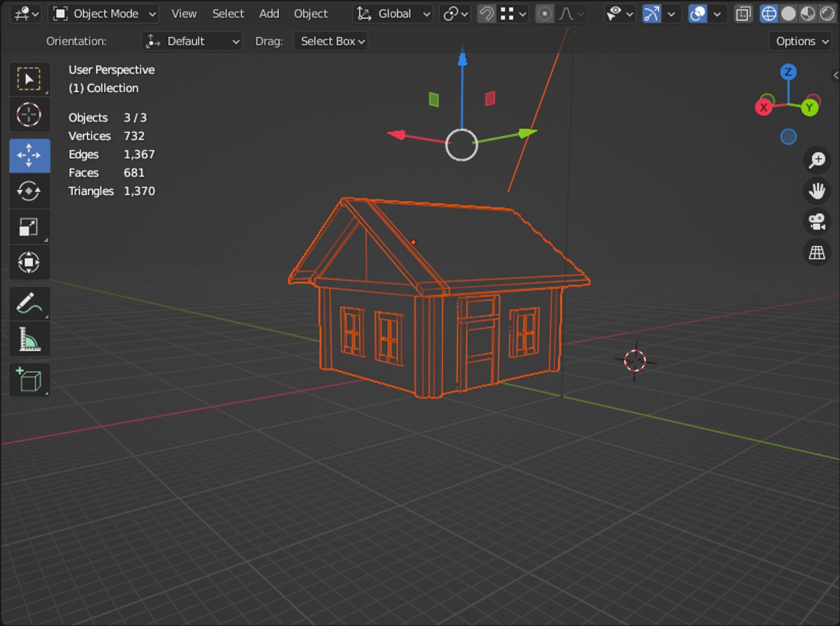
Task: Open the editor type dropdown
Action: pyautogui.click(x=26, y=13)
